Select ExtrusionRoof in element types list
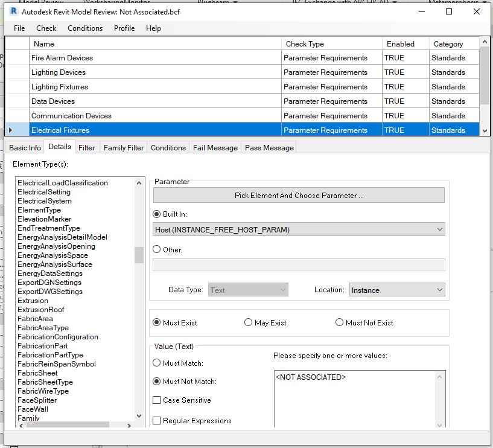The height and width of the screenshot is (448, 493). click(40, 310)
